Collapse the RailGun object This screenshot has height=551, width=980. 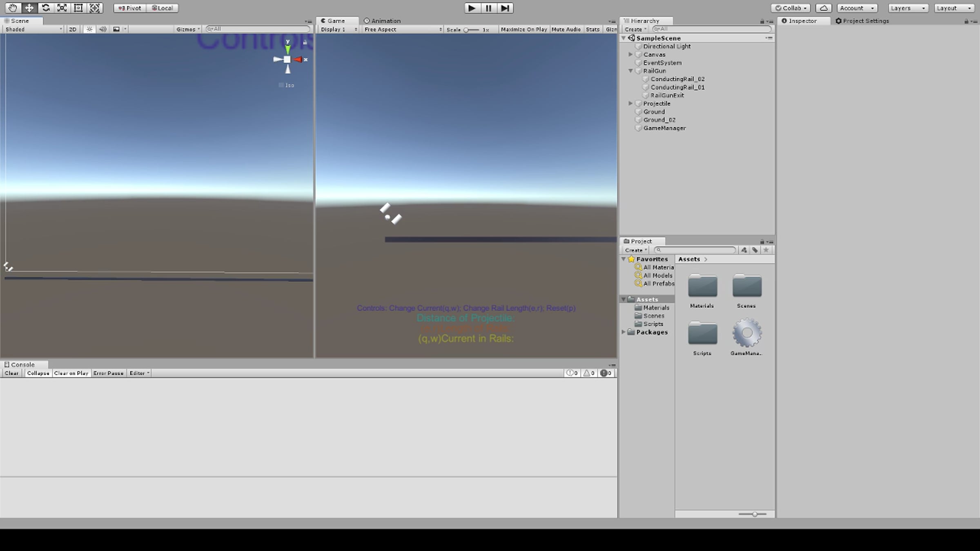pyautogui.click(x=630, y=71)
